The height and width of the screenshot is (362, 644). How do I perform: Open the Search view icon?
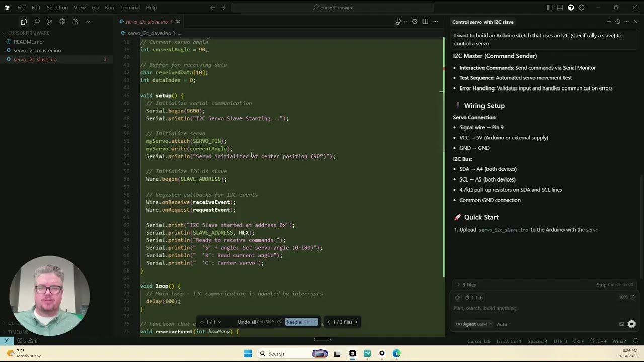[37, 22]
